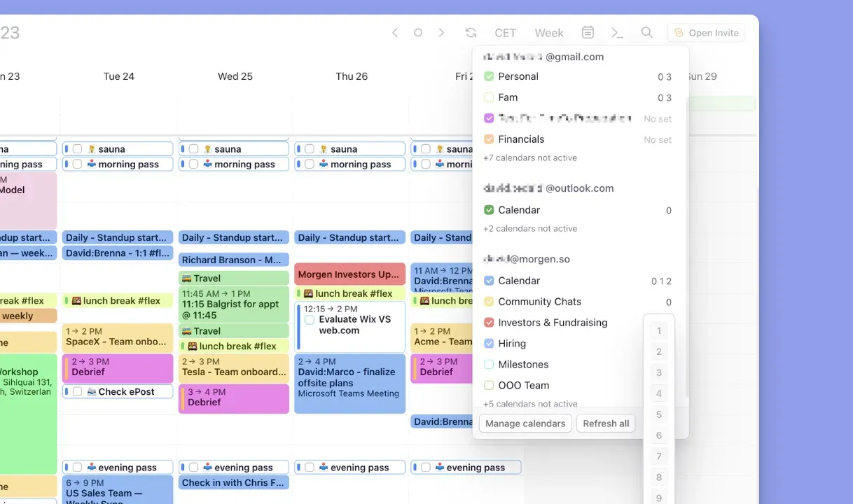Screen dimensions: 853x504
Task: Expand '+7 calendars not active' under gmail account
Action: 529,157
